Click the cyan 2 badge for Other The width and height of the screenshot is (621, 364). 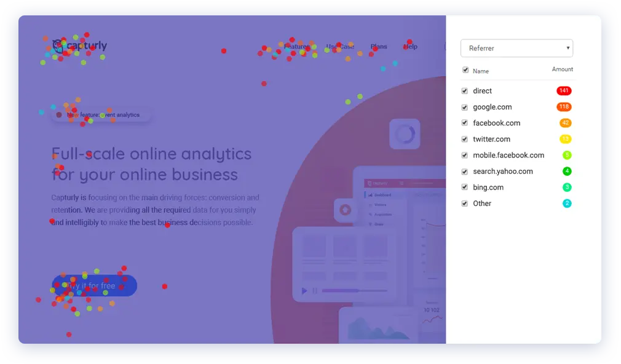point(567,203)
